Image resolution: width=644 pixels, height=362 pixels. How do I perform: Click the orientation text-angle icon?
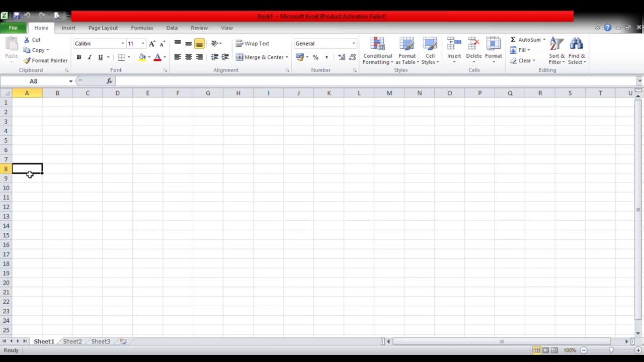click(215, 44)
